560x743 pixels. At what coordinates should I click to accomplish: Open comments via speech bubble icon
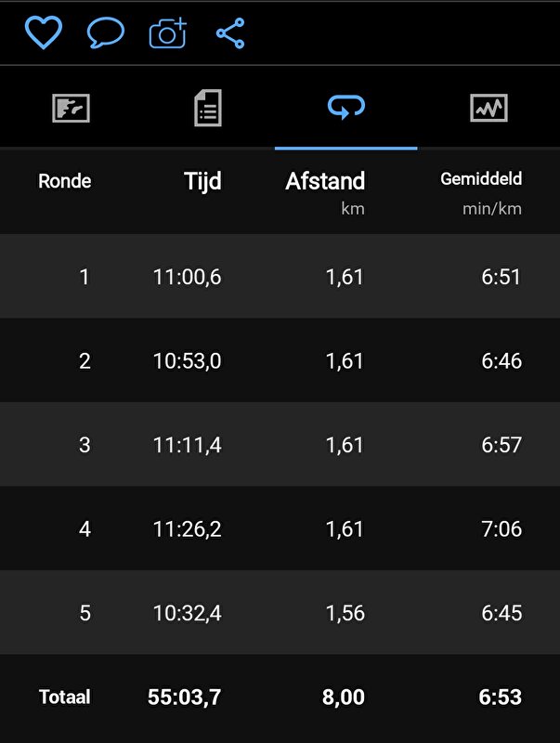(x=106, y=33)
